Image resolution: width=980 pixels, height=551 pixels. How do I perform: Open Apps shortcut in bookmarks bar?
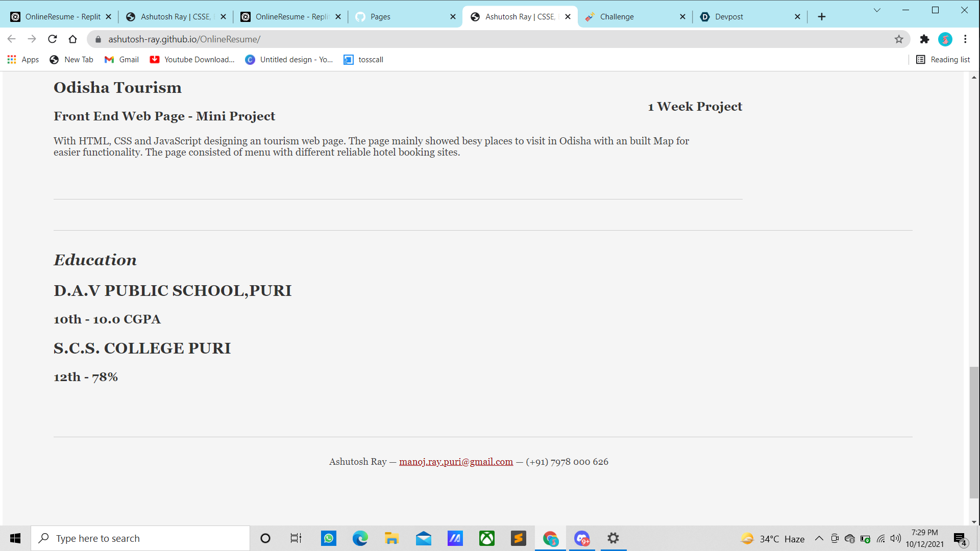pyautogui.click(x=23, y=60)
